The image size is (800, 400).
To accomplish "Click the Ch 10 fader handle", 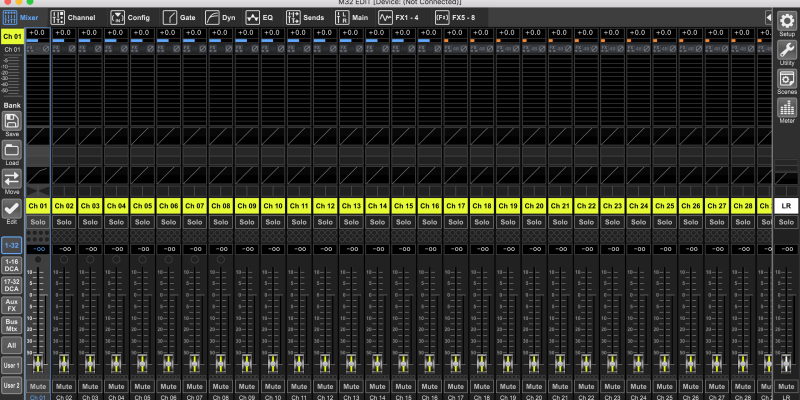I will [x=272, y=362].
